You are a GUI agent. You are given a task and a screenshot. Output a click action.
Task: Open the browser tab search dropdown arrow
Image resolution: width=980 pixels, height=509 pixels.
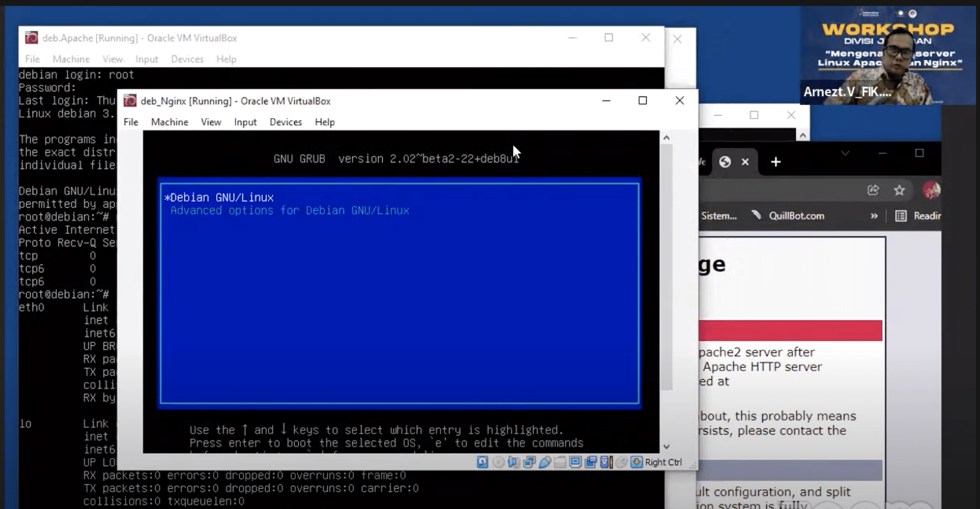coord(846,153)
